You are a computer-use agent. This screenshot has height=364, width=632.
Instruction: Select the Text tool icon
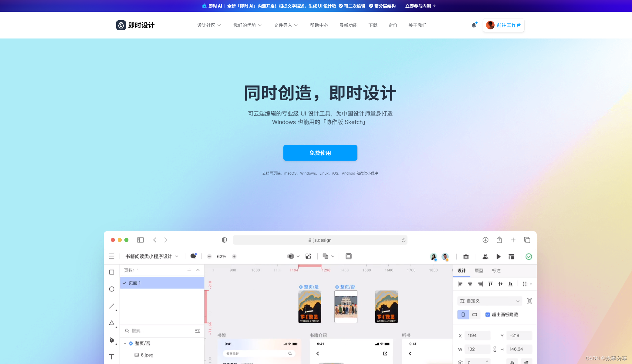point(112,356)
